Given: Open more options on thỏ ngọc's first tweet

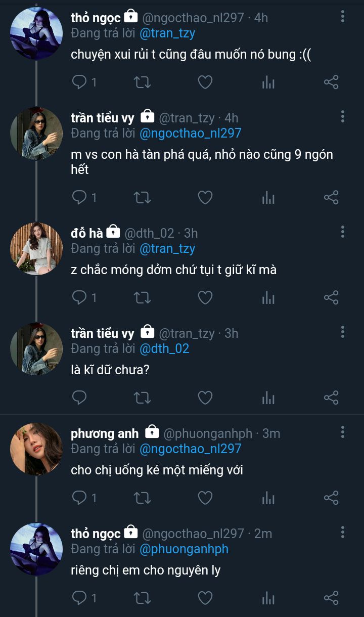Looking at the screenshot, I should pos(343,17).
